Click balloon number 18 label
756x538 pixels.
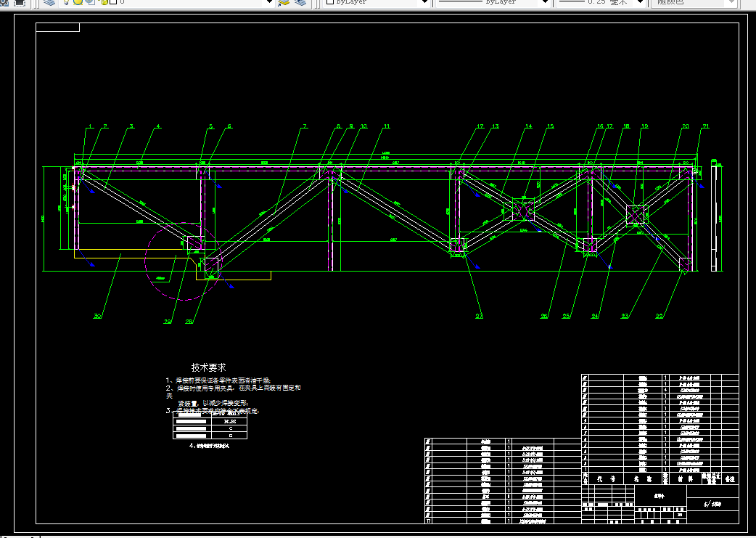(x=626, y=126)
